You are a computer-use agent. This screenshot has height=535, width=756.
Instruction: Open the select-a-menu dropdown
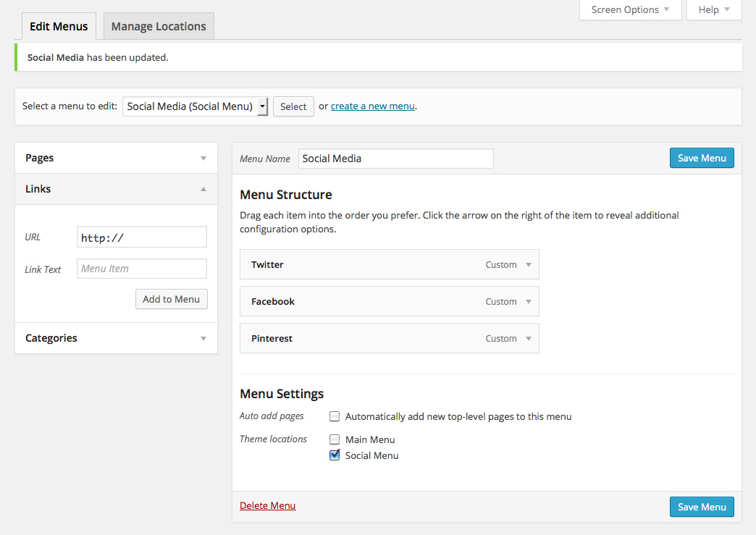pos(196,106)
